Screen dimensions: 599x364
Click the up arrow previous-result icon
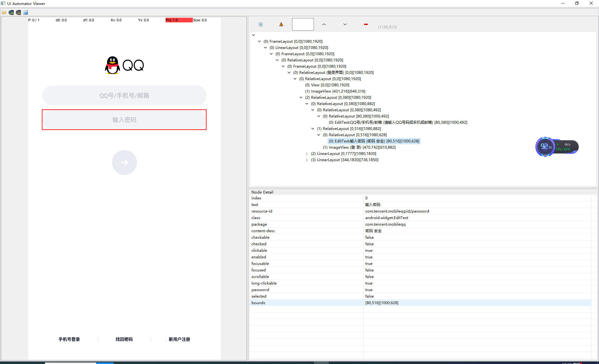pyautogui.click(x=324, y=24)
